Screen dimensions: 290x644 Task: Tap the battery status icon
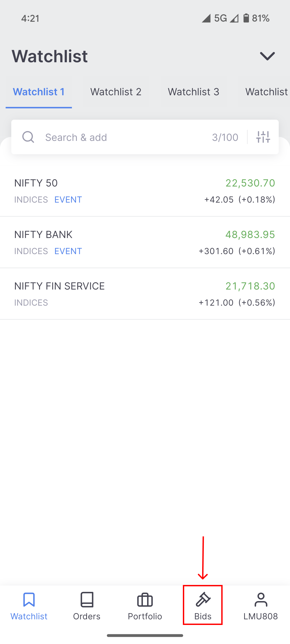point(246,18)
